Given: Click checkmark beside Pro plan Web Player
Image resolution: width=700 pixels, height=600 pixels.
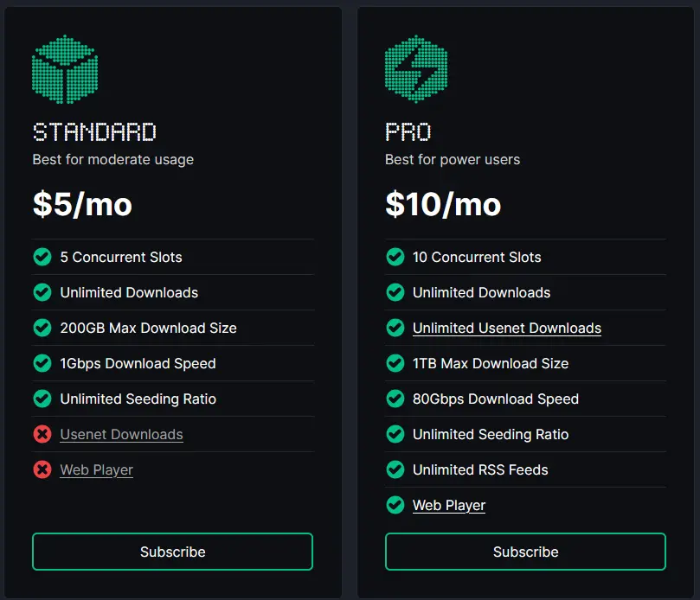Looking at the screenshot, I should pyautogui.click(x=395, y=505).
